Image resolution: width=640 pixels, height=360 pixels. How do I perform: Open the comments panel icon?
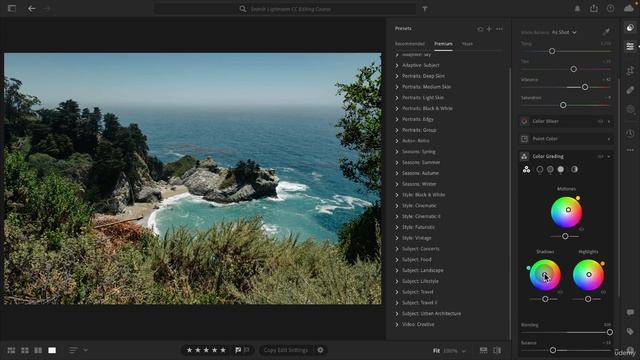(630, 312)
